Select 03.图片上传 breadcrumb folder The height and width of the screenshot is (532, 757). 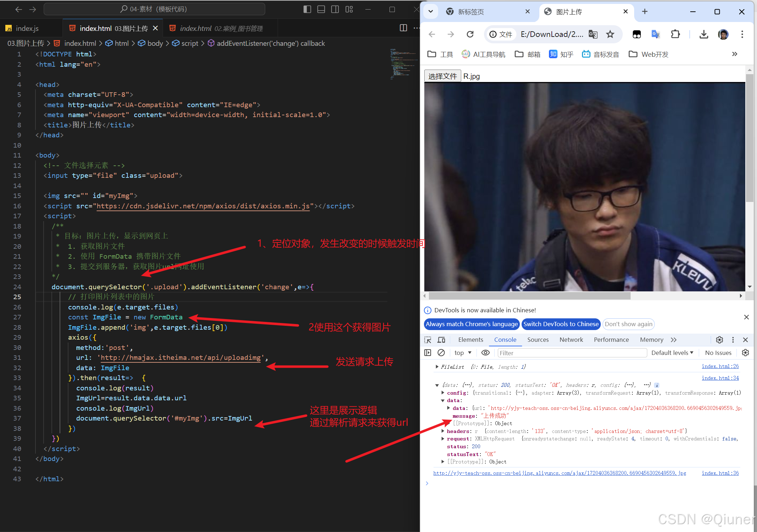pyautogui.click(x=26, y=43)
